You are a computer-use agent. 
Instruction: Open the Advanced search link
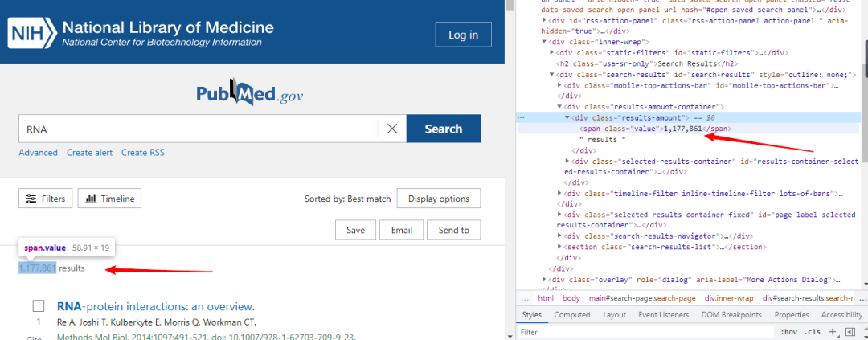coord(39,152)
